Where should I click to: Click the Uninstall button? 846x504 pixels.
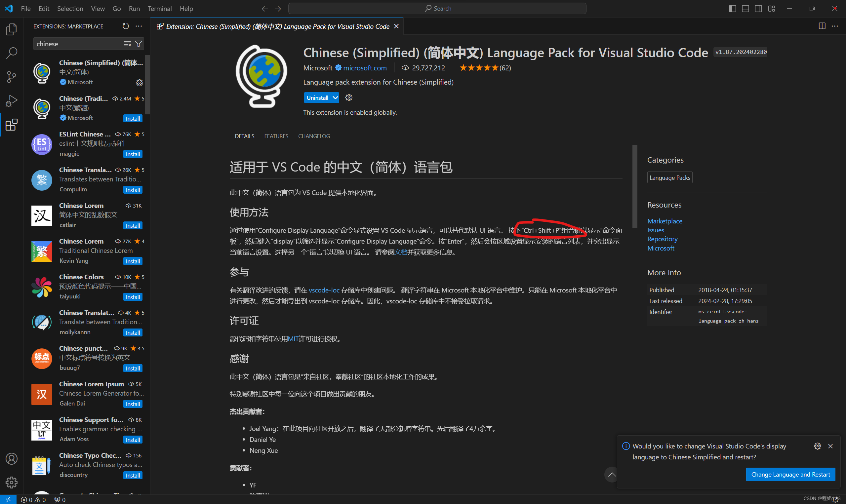click(x=317, y=98)
